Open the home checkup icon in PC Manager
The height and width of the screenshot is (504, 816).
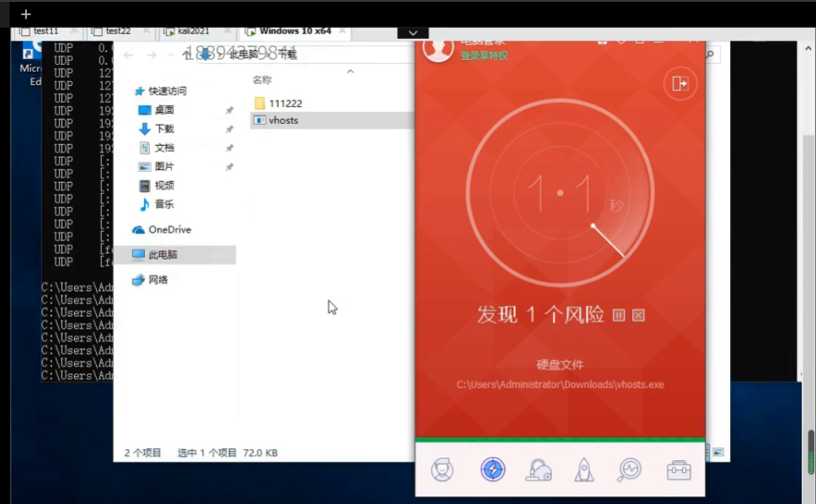(443, 469)
